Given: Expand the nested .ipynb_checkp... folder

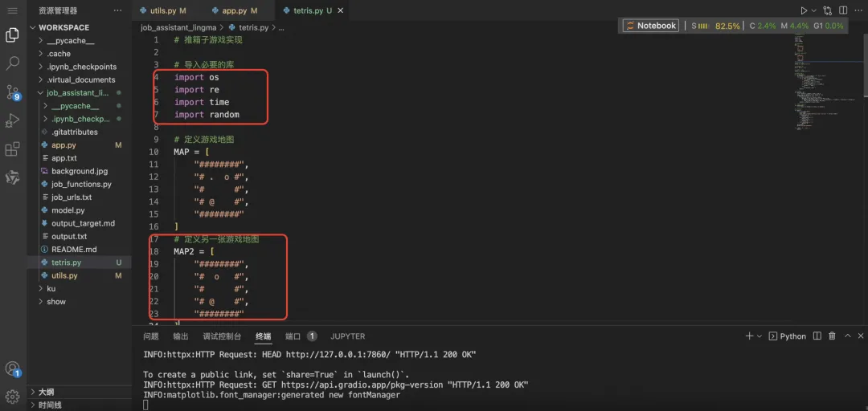Looking at the screenshot, I should coord(79,119).
